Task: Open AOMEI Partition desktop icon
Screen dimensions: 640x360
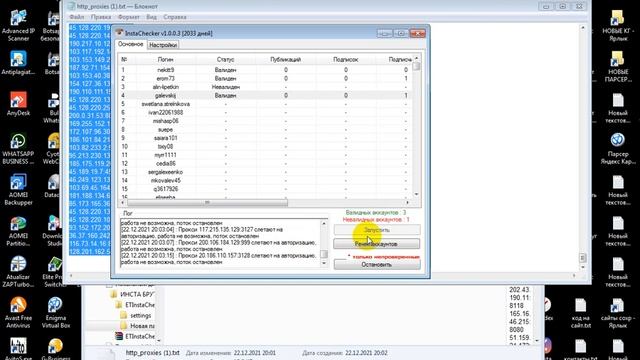Action: pyautogui.click(x=18, y=231)
